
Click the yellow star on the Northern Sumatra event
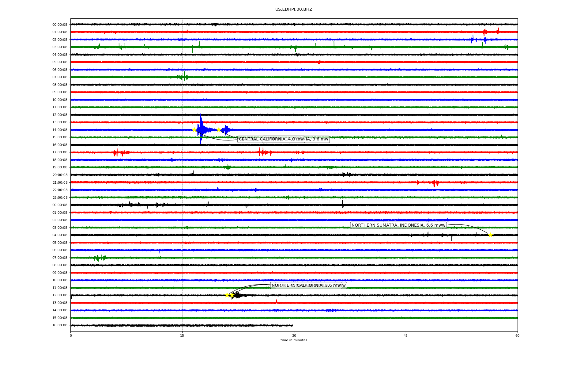pyautogui.click(x=490, y=235)
